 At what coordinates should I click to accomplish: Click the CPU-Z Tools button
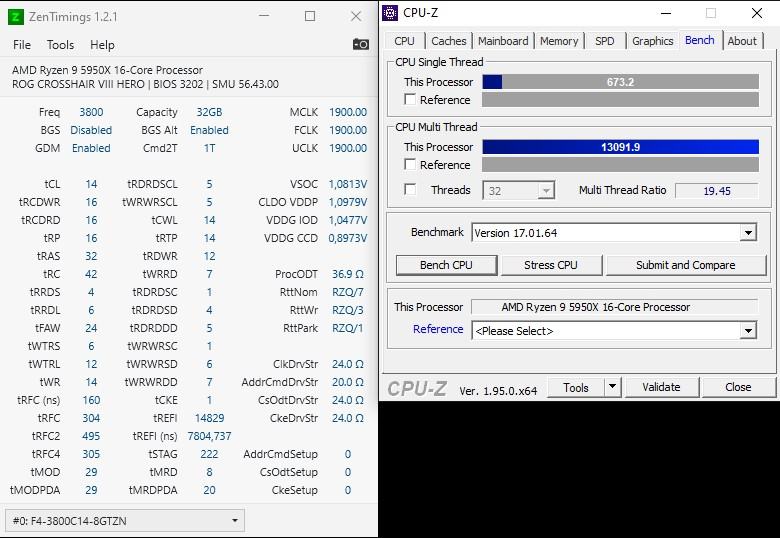pyautogui.click(x=576, y=387)
